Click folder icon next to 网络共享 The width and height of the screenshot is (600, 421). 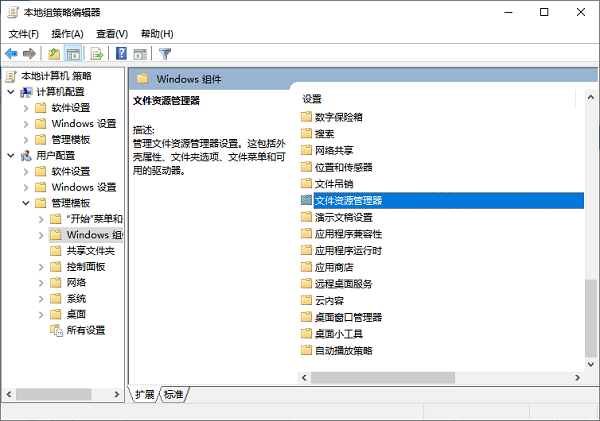306,150
